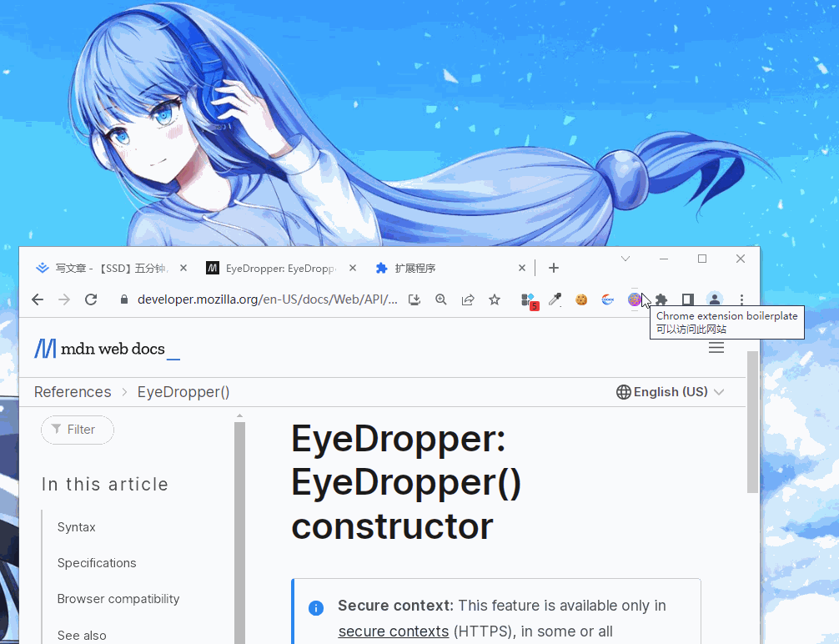Viewport: 839px width, 644px height.
Task: Open the MDN hamburger menu
Action: 716,347
